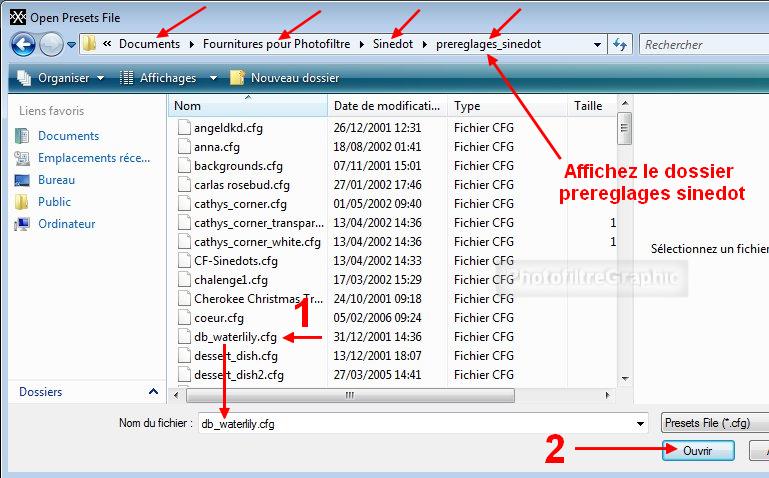
Task: Open the Organiser dropdown menu
Action: click(x=62, y=78)
